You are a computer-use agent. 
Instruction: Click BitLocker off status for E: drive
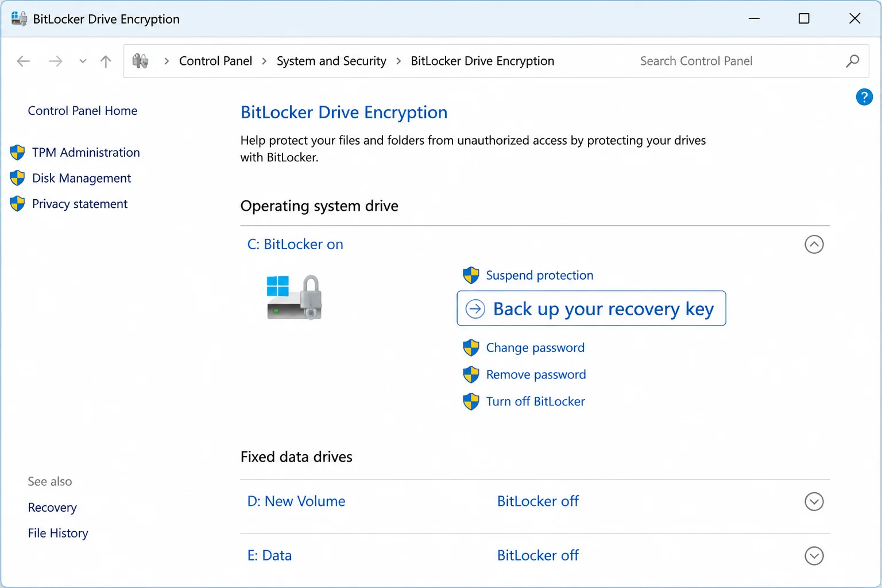pos(538,555)
